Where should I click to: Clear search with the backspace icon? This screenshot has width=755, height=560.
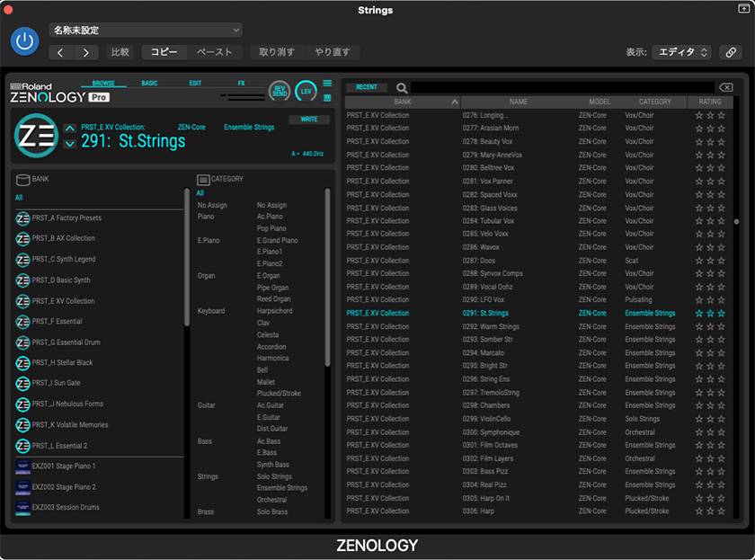tap(726, 87)
